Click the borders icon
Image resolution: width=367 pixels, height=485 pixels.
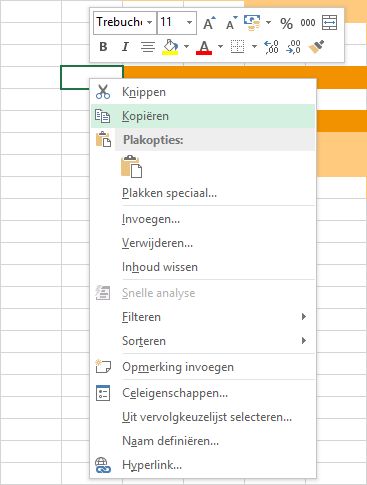click(237, 47)
